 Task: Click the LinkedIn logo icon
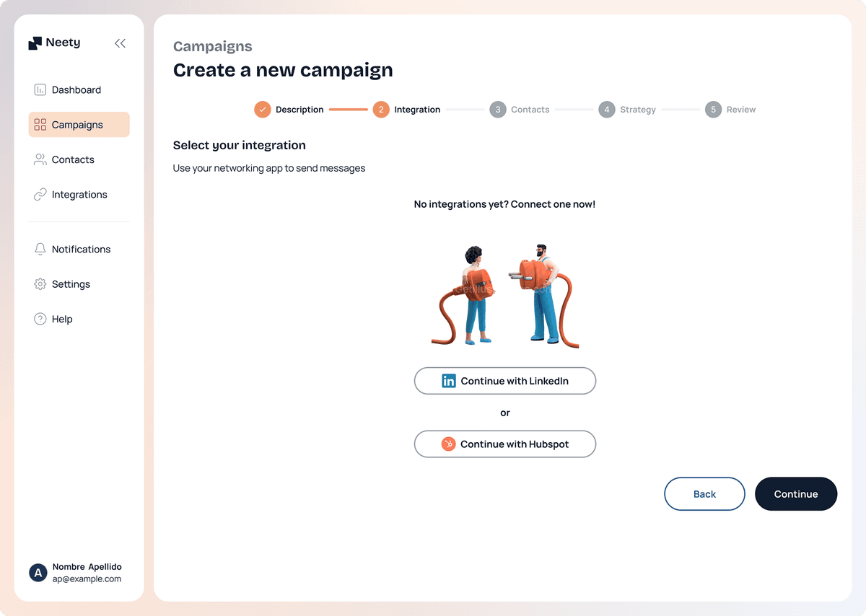[449, 381]
